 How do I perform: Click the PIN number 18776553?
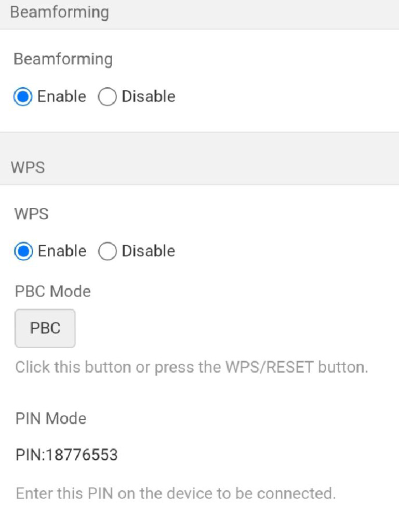coord(81,456)
